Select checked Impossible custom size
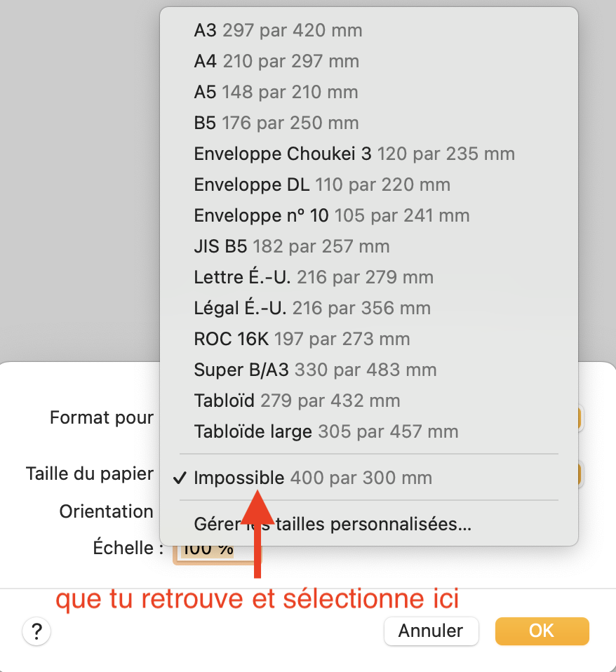Screen dimensions: 616x672 [x=313, y=478]
